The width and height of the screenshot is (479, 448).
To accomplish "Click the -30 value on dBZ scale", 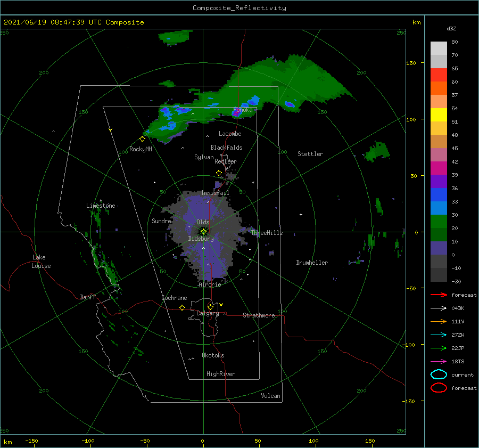I will click(456, 281).
